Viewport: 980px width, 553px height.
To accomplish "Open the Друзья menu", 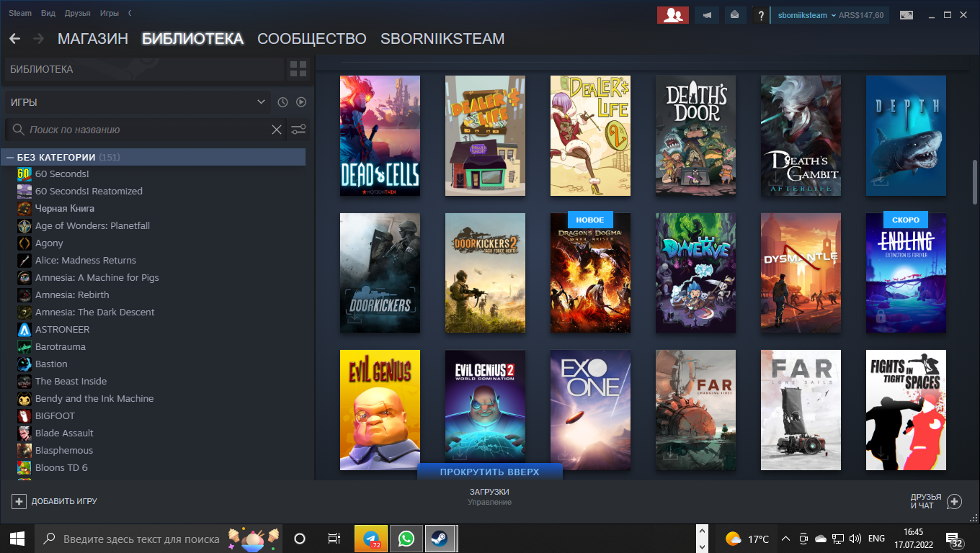I will (78, 14).
